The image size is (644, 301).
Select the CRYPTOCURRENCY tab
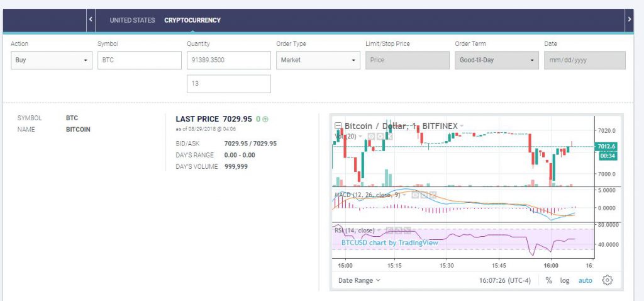tap(192, 20)
